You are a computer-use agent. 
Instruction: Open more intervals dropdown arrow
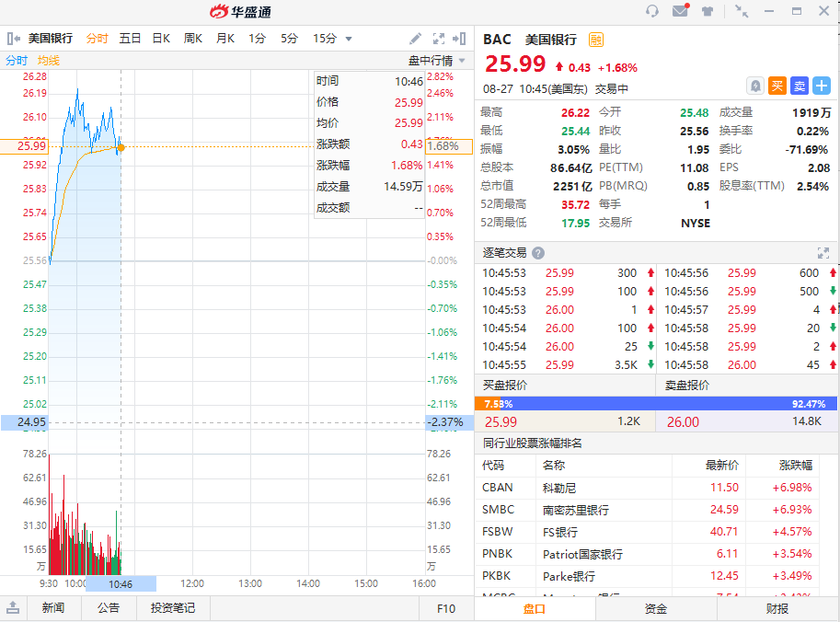tap(349, 40)
